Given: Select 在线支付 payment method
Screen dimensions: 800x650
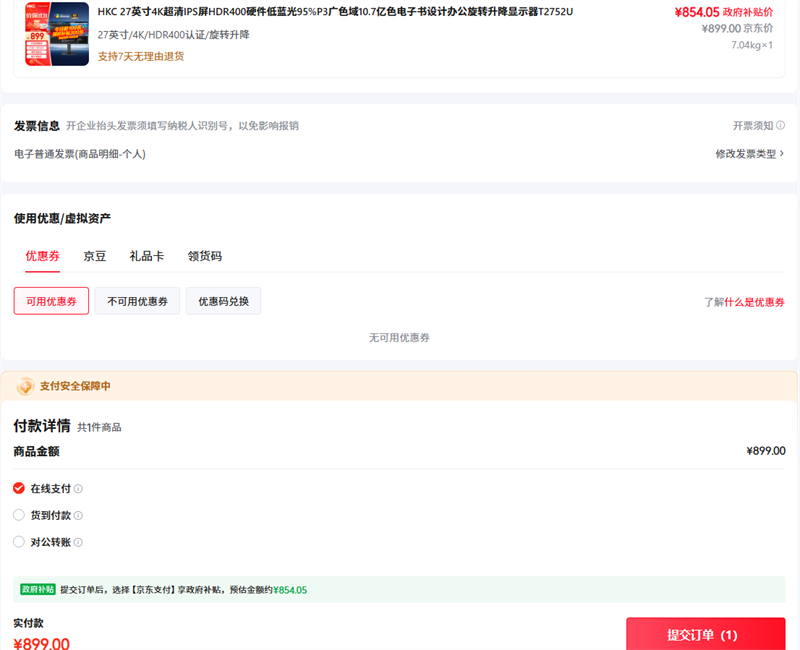Looking at the screenshot, I should (19, 489).
